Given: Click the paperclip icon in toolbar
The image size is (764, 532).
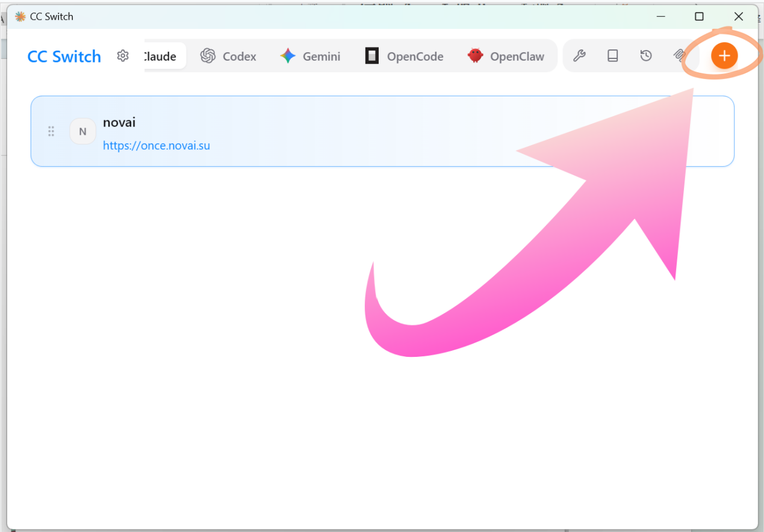Looking at the screenshot, I should point(679,56).
